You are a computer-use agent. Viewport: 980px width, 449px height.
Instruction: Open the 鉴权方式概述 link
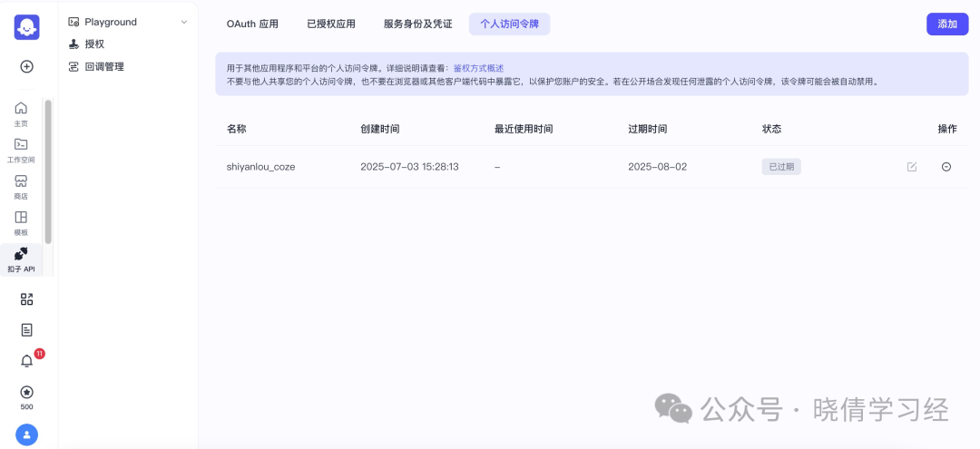tap(479, 67)
